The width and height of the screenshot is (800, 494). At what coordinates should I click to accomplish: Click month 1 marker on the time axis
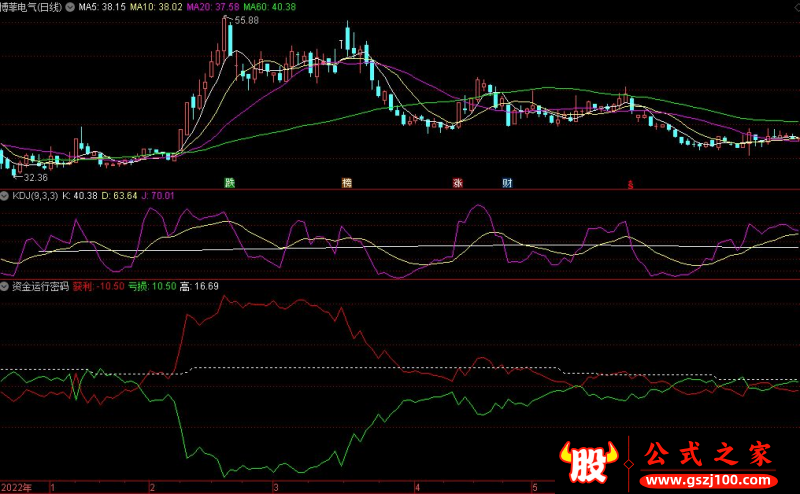coord(53,488)
